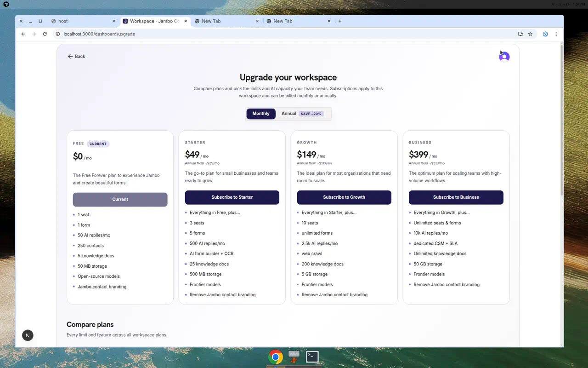Click 'Open-source models' feature
Image resolution: width=588 pixels, height=368 pixels.
99,276
